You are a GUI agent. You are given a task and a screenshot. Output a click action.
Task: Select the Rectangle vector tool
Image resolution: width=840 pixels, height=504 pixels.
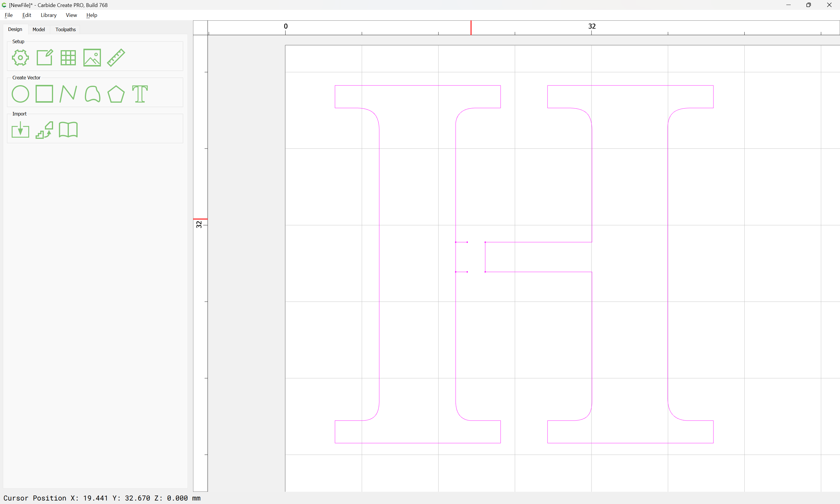pyautogui.click(x=44, y=94)
